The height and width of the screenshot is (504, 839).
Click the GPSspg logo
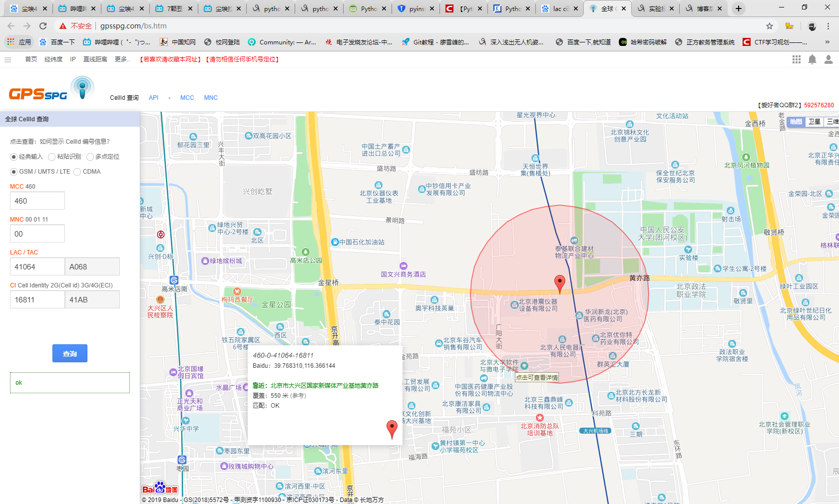click(x=51, y=89)
